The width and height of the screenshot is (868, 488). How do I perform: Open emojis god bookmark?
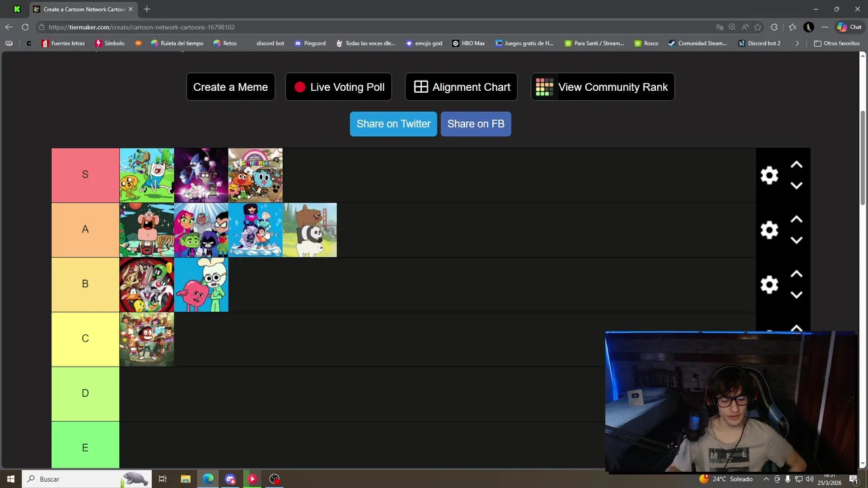[x=424, y=43]
